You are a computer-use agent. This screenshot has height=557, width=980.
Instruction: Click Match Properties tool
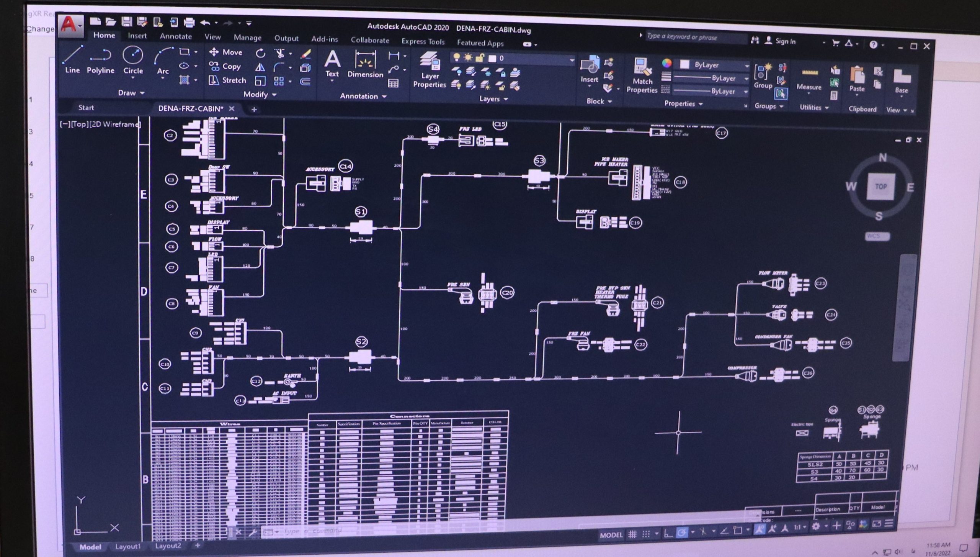(x=642, y=75)
